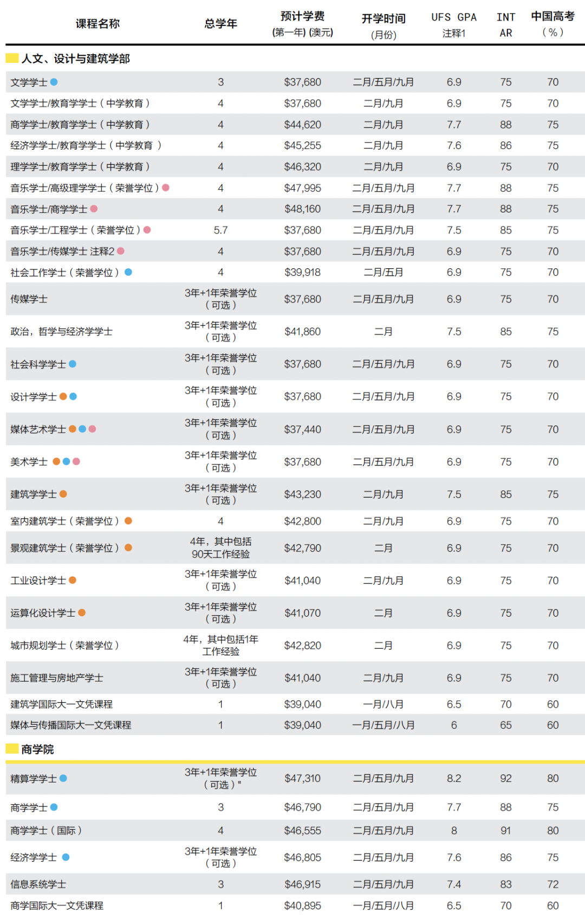The image size is (585, 924).
Task: Click the 传媒学士 course name
Action: point(29,299)
